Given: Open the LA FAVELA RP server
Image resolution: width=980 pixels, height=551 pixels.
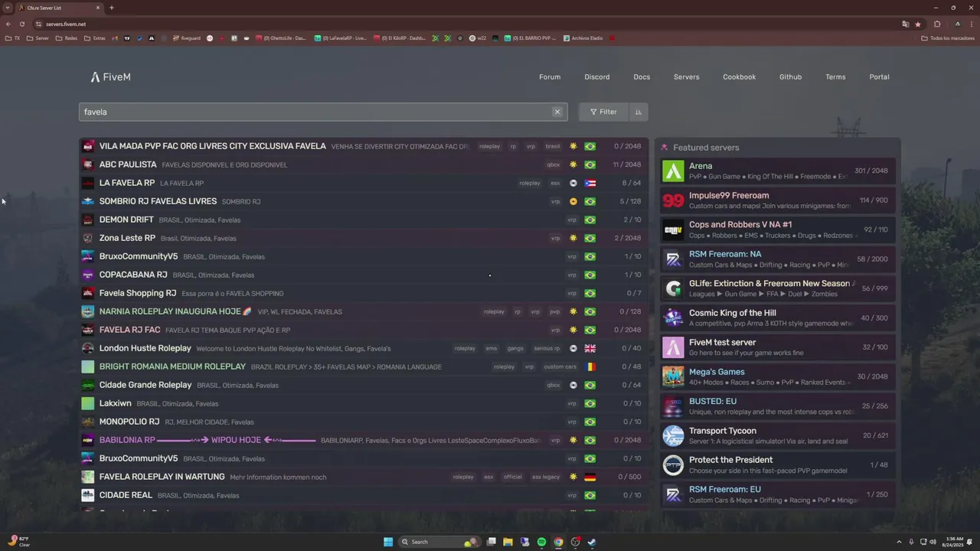Looking at the screenshot, I should pos(364,183).
